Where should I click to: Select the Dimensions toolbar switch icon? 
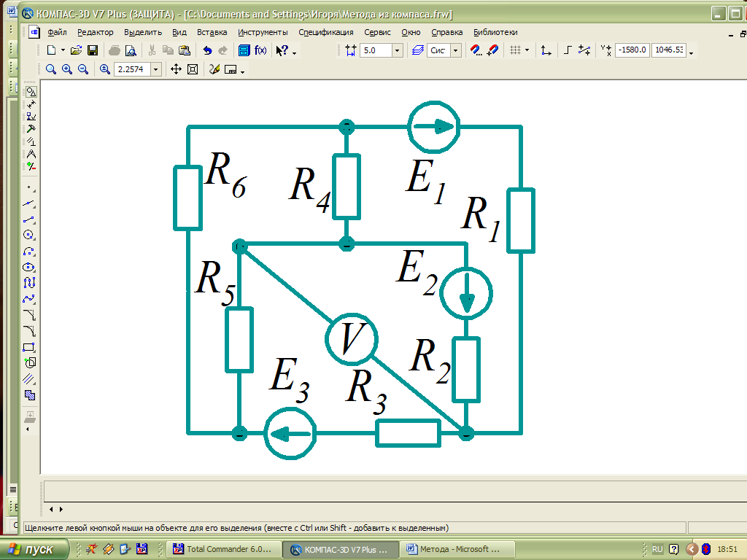click(31, 104)
